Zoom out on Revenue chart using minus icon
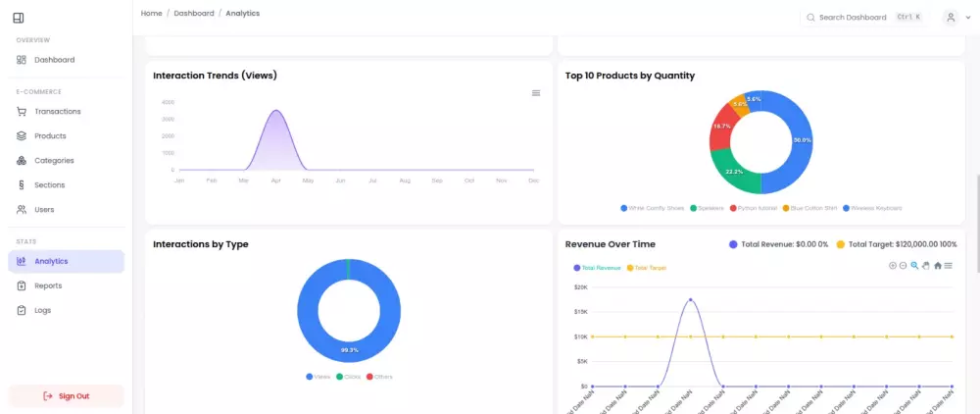Screen dimensions: 980x414 tap(904, 266)
